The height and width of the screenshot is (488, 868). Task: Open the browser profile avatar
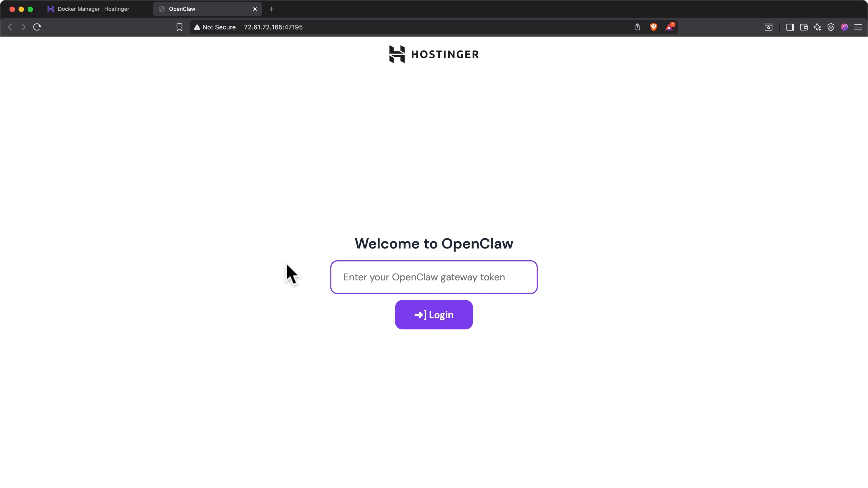(x=845, y=27)
